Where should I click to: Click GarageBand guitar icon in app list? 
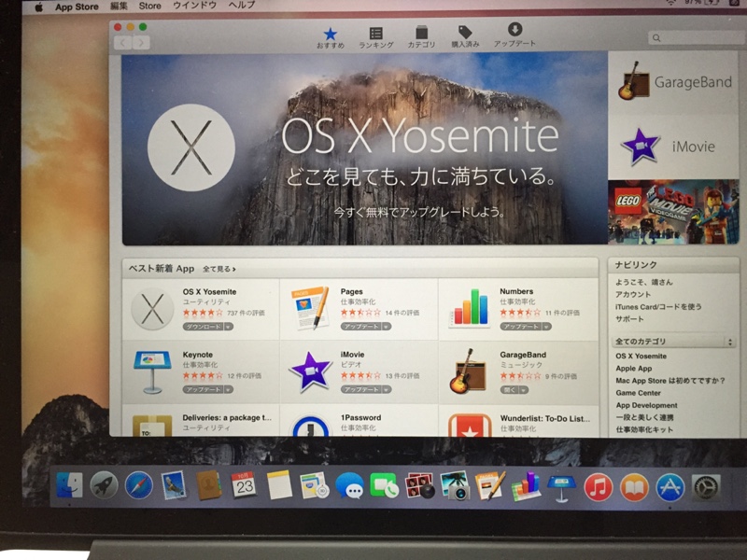click(468, 371)
